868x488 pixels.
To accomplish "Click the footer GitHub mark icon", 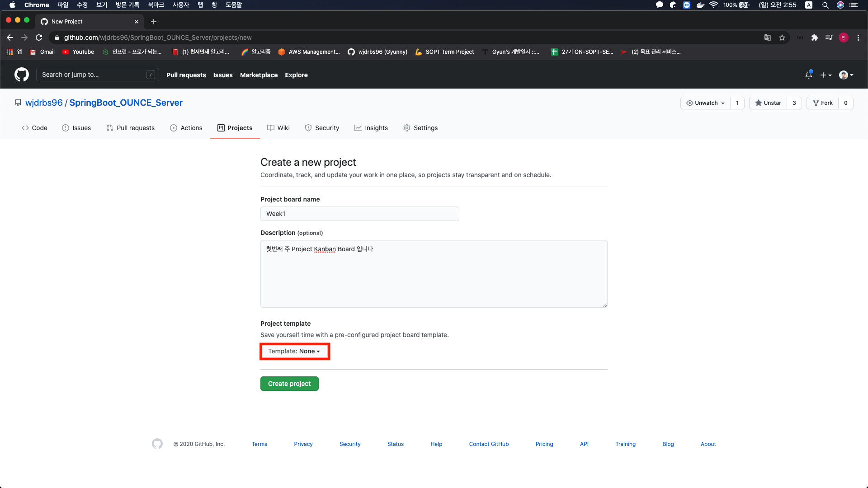I will [x=157, y=444].
